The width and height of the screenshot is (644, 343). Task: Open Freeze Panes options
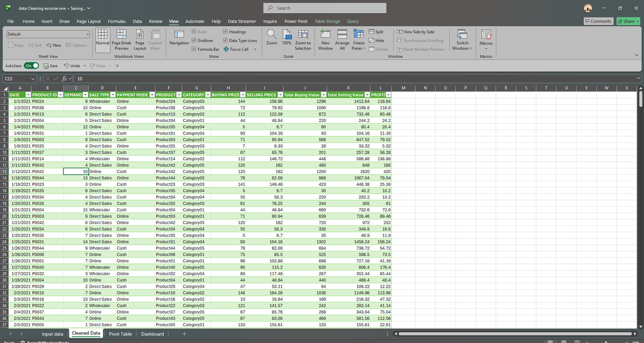[x=359, y=40]
